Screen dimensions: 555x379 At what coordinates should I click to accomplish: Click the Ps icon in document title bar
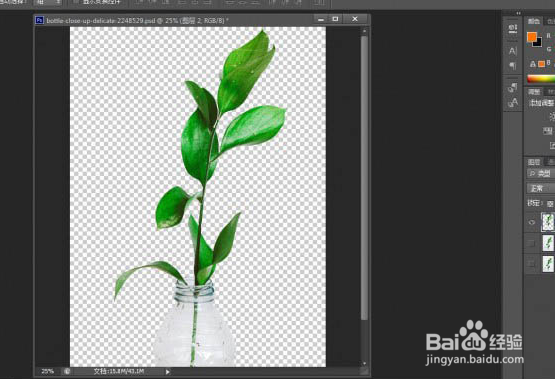(x=39, y=20)
